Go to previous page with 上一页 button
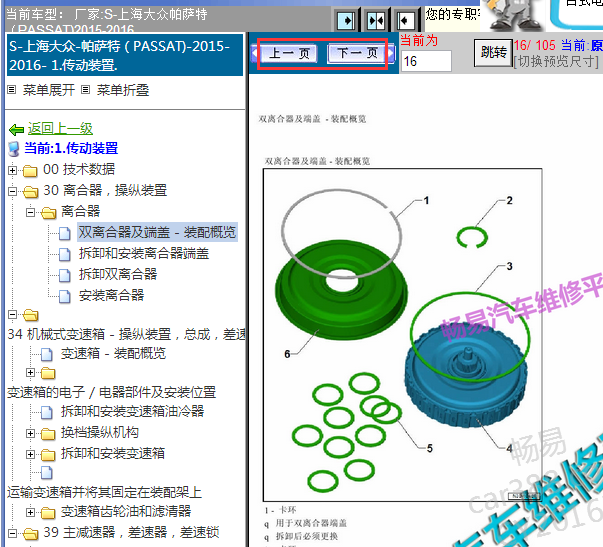The image size is (603, 547). [289, 53]
